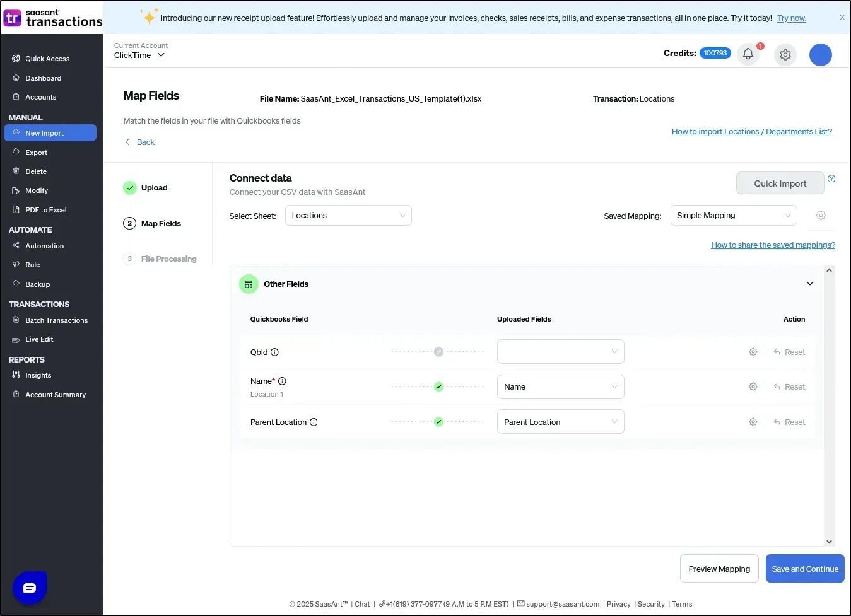The width and height of the screenshot is (851, 616).
Task: Dismiss the receipt upload announcement banner
Action: pos(842,18)
